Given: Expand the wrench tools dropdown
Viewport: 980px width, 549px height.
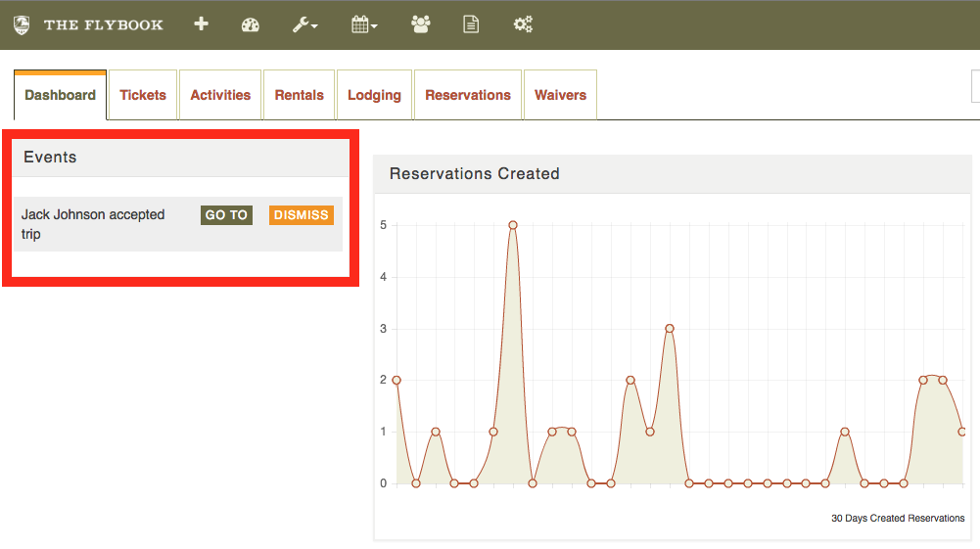Looking at the screenshot, I should [305, 25].
